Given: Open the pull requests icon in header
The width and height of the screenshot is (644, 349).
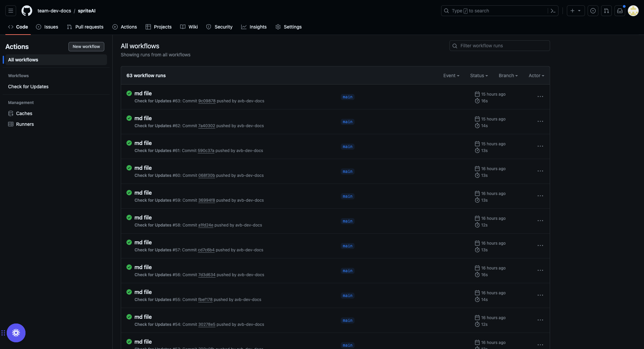Looking at the screenshot, I should [606, 11].
